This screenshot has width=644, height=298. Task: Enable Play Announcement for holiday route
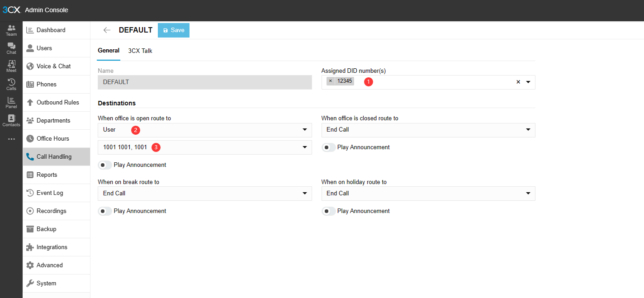328,211
